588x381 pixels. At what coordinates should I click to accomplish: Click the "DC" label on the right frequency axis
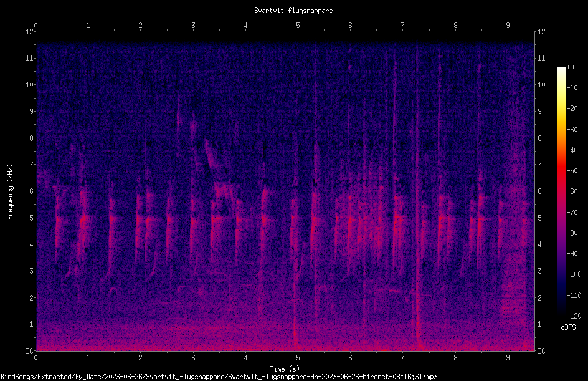pos(541,351)
